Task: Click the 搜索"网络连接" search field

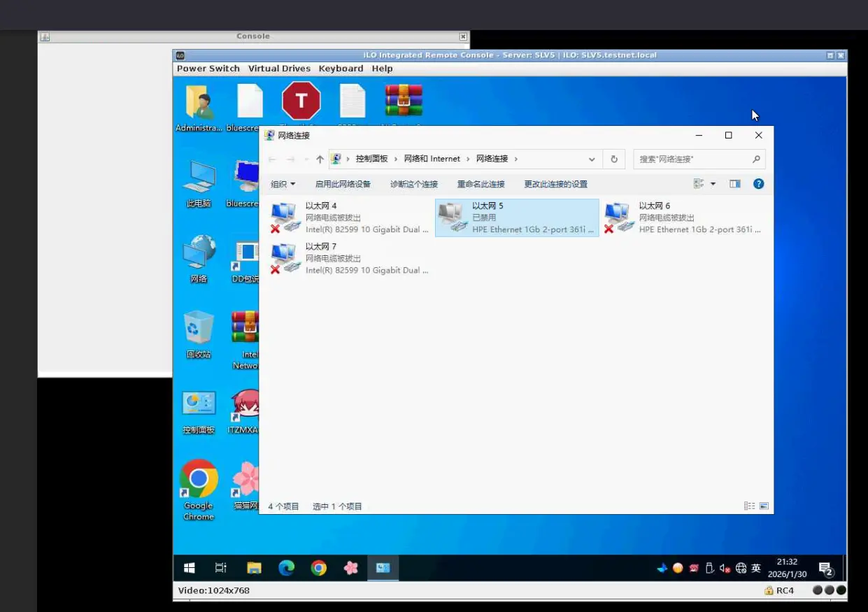Action: tap(692, 159)
